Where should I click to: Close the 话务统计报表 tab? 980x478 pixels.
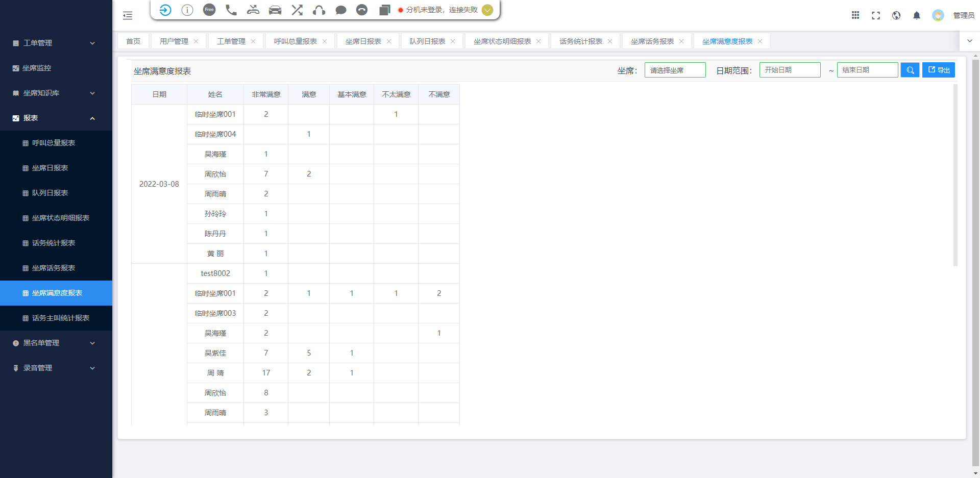pyautogui.click(x=610, y=41)
